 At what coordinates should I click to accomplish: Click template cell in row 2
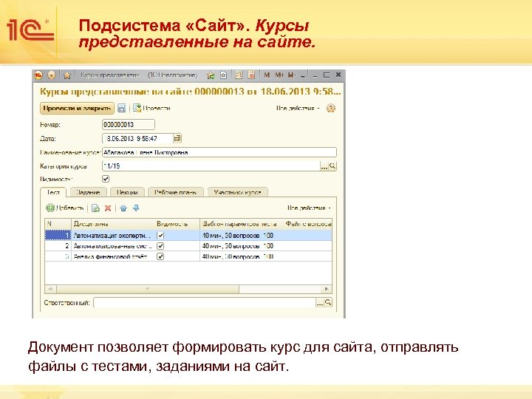[x=242, y=246]
